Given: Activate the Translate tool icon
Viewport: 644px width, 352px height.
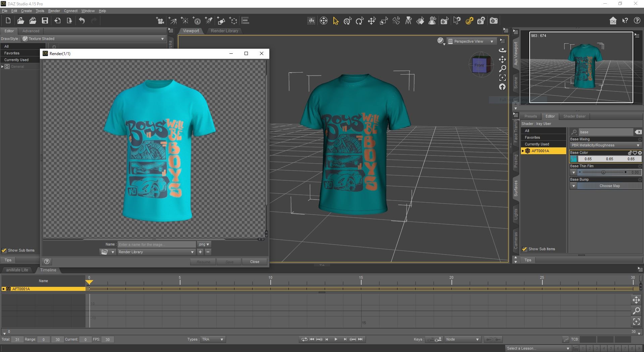Looking at the screenshot, I should 372,21.
